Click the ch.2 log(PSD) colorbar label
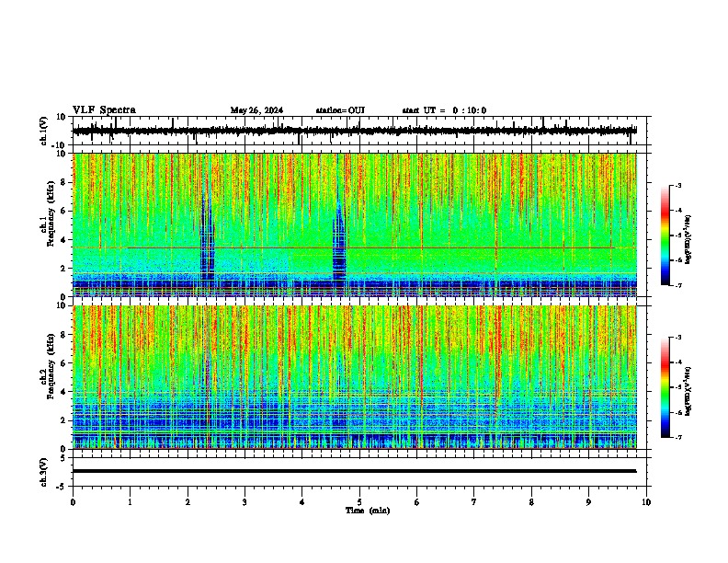This screenshot has width=728, height=563. tap(688, 391)
